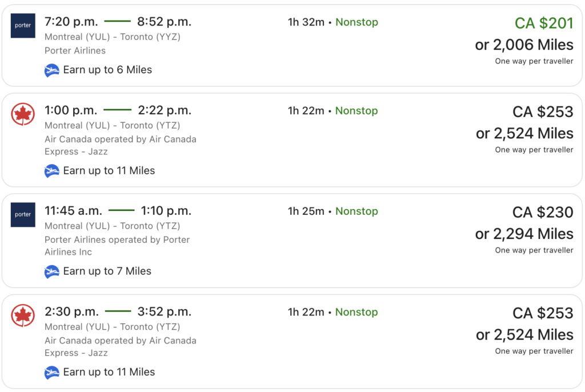The height and width of the screenshot is (392, 585).
Task: Click 'or 2,524 Miles' on the 2:30 p.m. flight
Action: [524, 334]
